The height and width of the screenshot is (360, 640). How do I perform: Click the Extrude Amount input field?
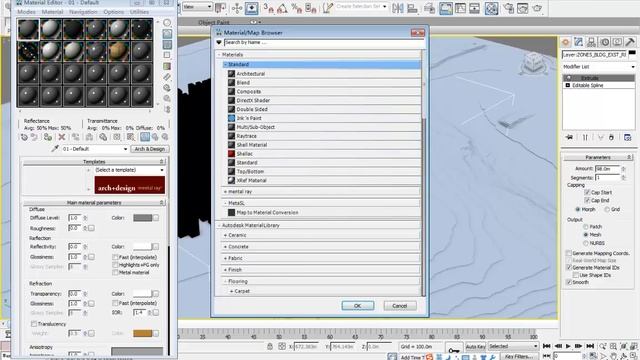click(x=607, y=169)
